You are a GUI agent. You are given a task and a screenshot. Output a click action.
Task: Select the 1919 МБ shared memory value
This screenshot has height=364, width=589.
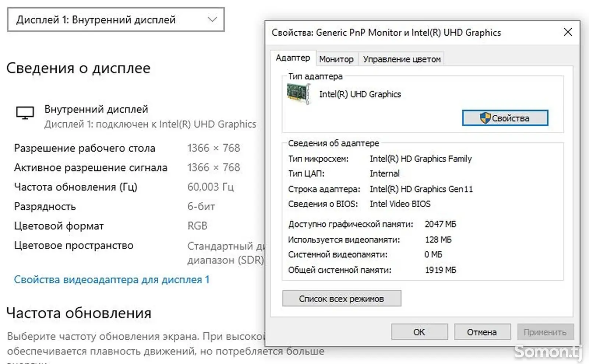441,270
